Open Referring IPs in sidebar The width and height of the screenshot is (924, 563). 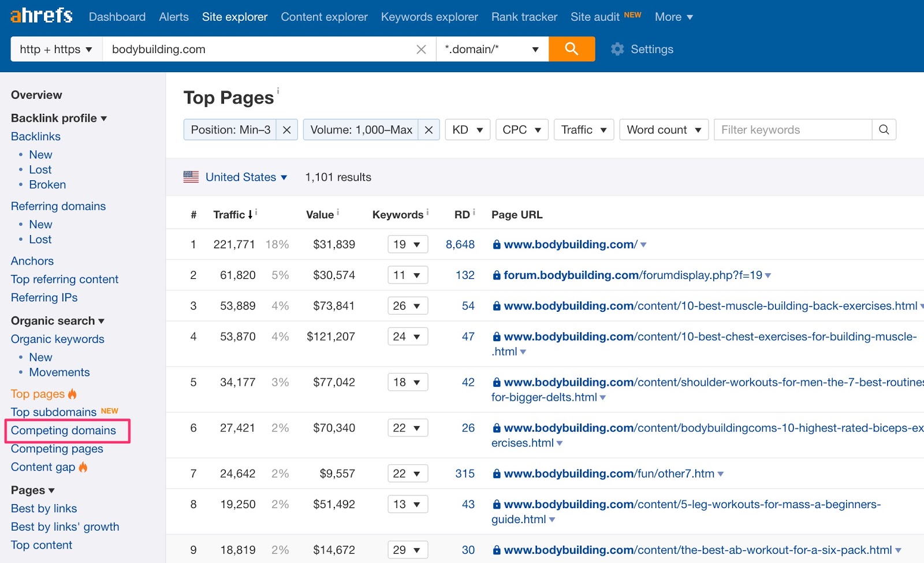click(x=44, y=297)
